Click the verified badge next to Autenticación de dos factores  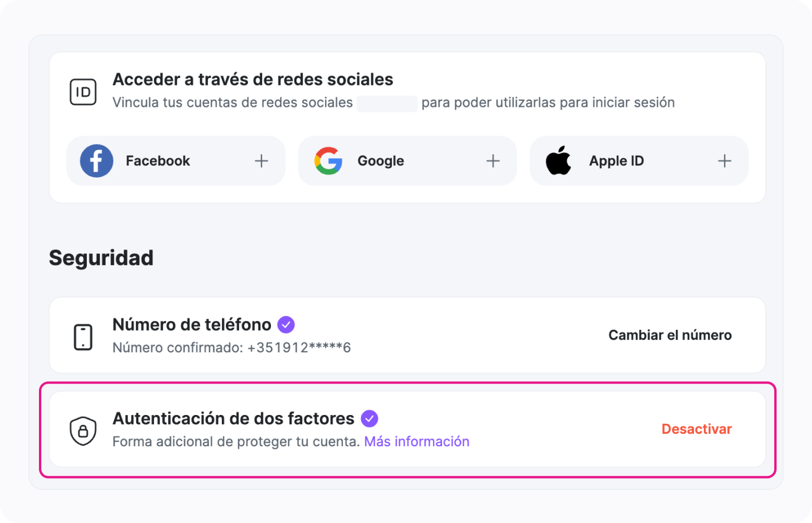(369, 419)
